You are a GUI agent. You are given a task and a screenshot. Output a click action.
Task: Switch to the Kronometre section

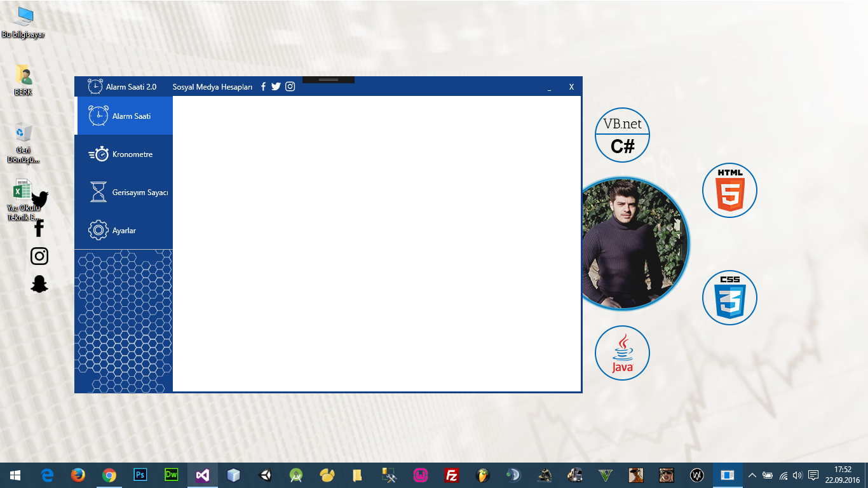point(124,154)
